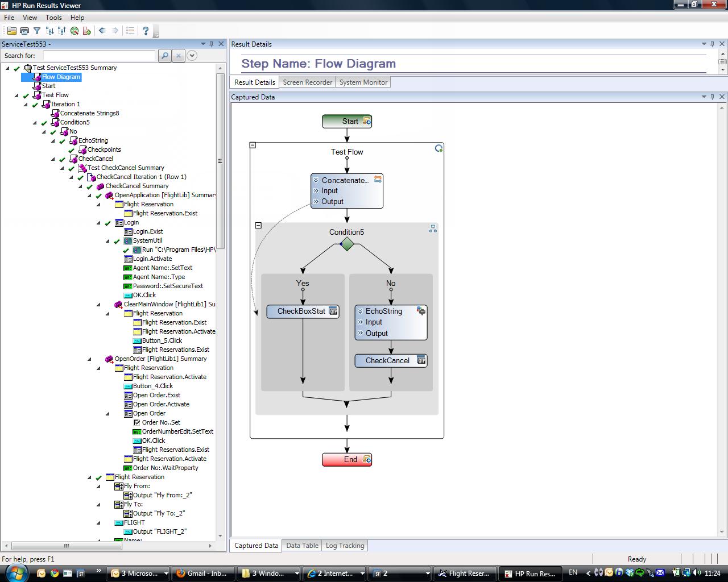
Task: Select the Result Details tab
Action: [x=254, y=82]
